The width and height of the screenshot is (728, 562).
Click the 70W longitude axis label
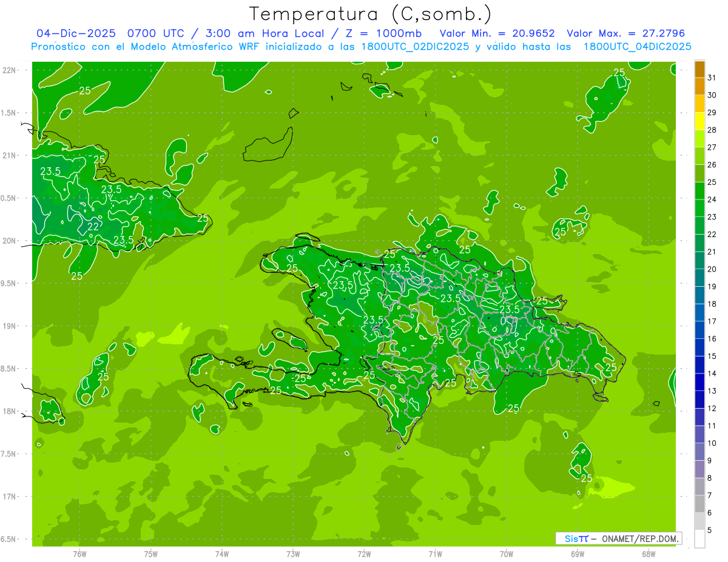pyautogui.click(x=507, y=554)
